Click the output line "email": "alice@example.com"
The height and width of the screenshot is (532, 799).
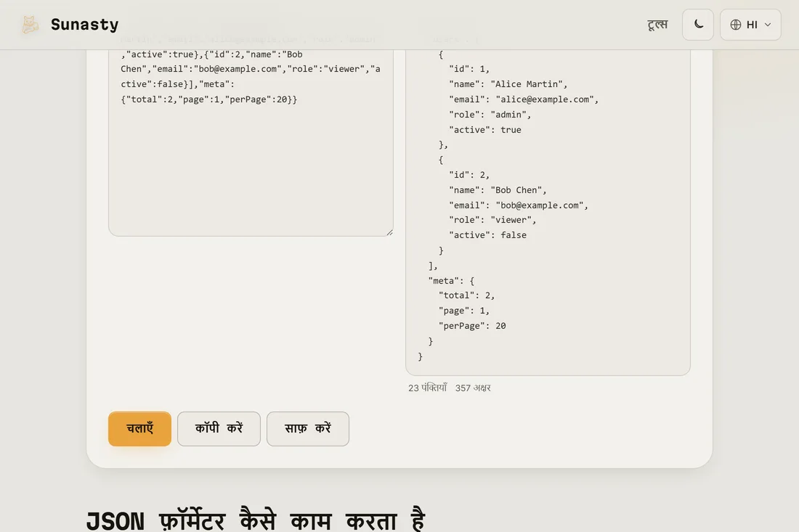tap(523, 99)
